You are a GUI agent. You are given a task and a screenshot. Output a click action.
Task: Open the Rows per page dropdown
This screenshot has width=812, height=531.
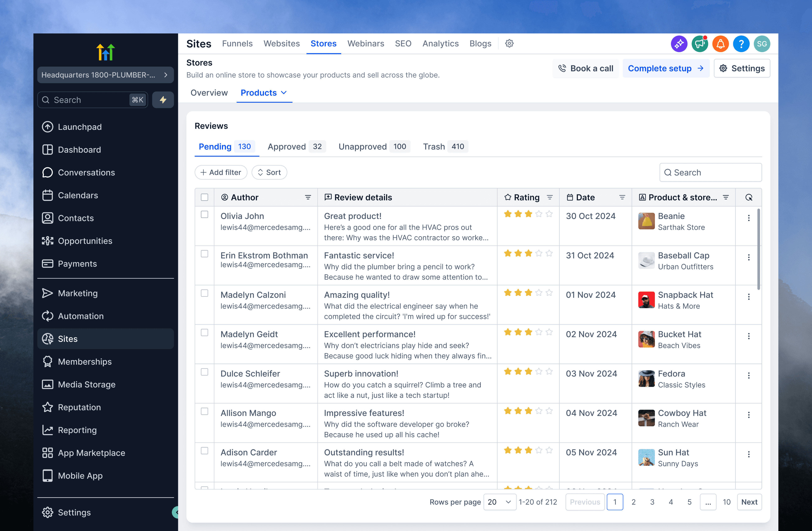[x=500, y=502]
